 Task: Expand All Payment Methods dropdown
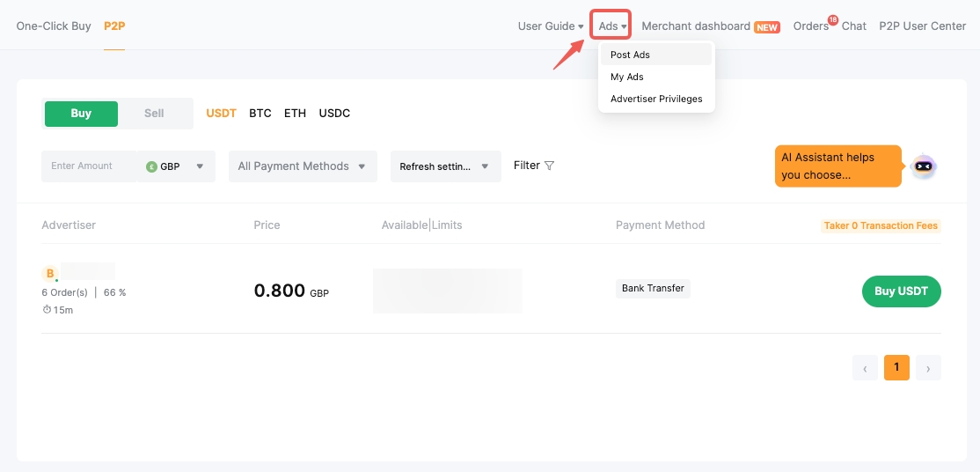[x=303, y=166]
